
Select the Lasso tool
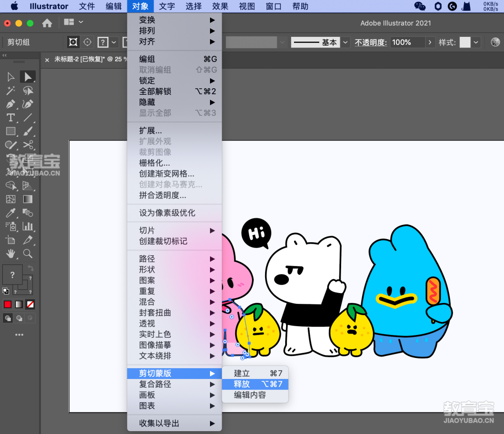click(28, 91)
